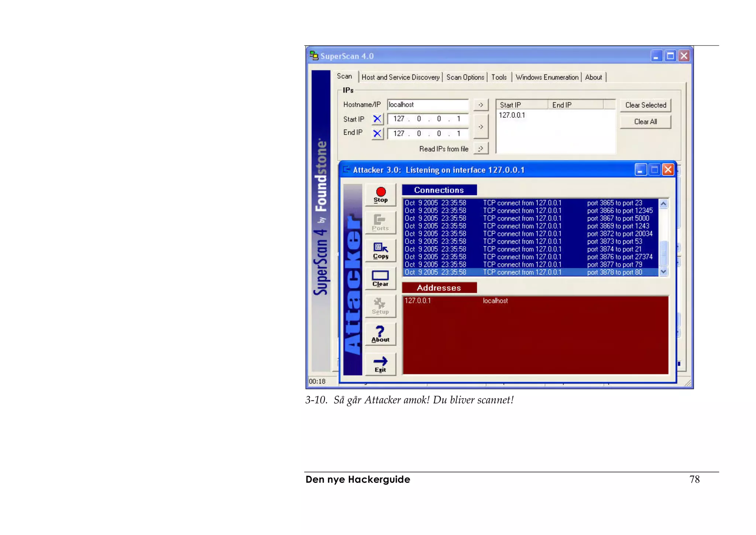Click Read IPs from file arrow
This screenshot has width=756, height=535.
[x=481, y=149]
